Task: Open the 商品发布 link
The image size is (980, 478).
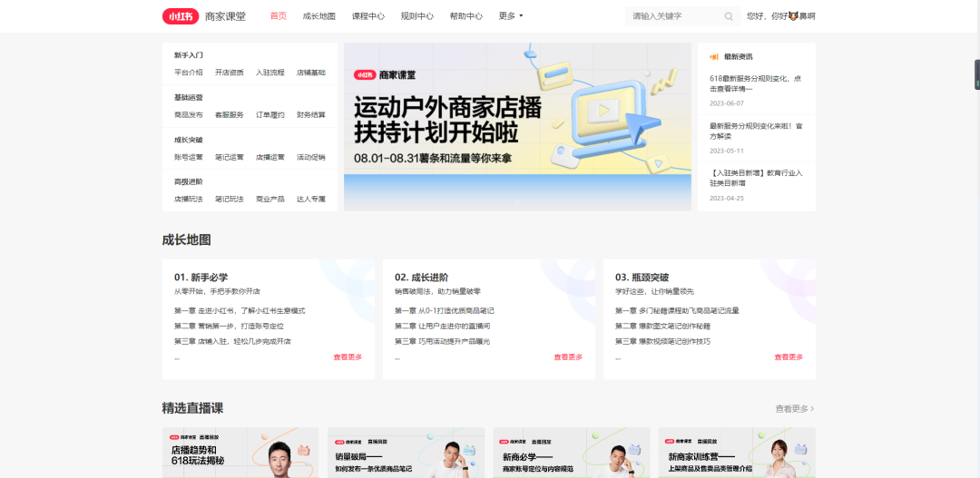Action: [x=188, y=115]
